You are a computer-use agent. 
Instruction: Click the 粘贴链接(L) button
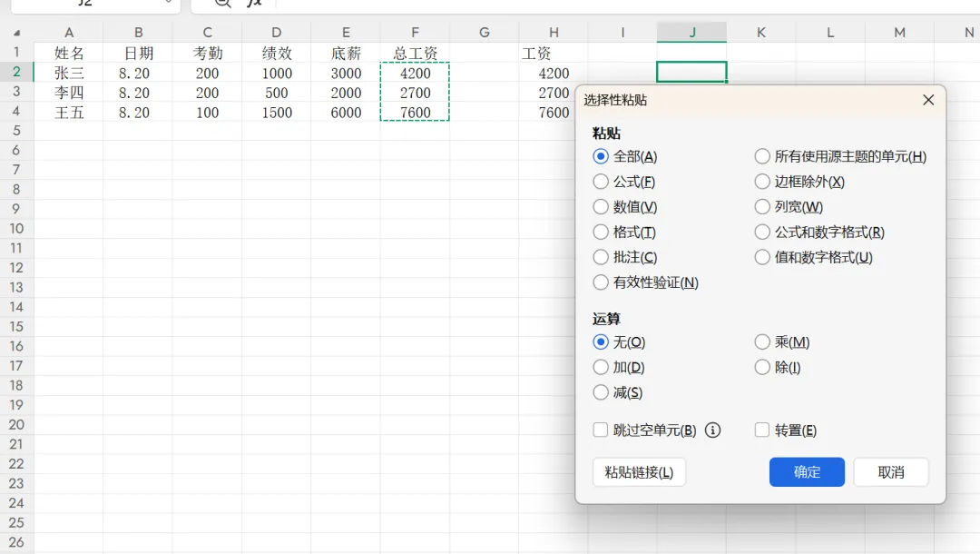[x=639, y=472]
